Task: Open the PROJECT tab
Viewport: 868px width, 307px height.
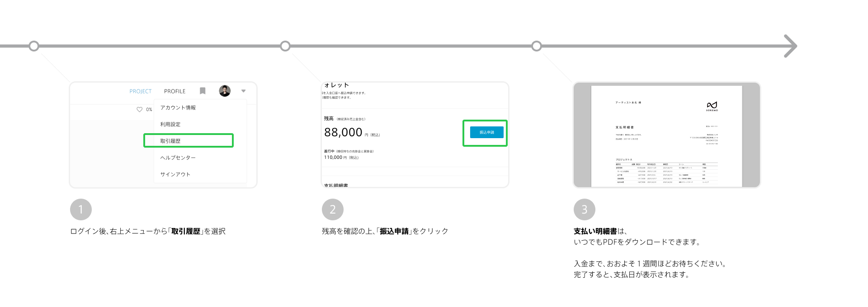Action: [141, 91]
